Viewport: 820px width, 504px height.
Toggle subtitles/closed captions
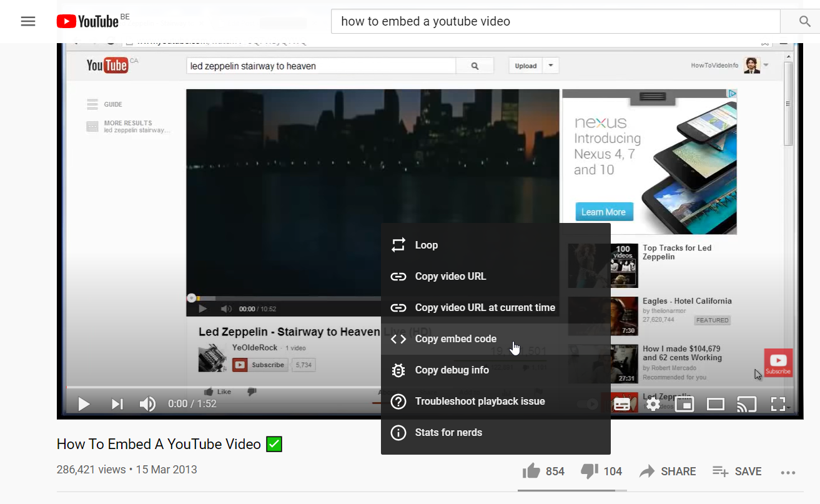[622, 404]
